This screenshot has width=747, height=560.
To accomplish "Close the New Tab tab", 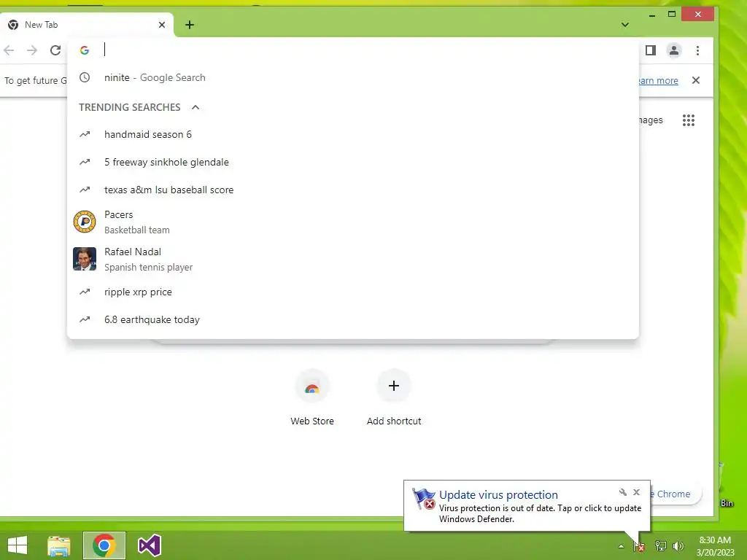I will click(x=162, y=25).
